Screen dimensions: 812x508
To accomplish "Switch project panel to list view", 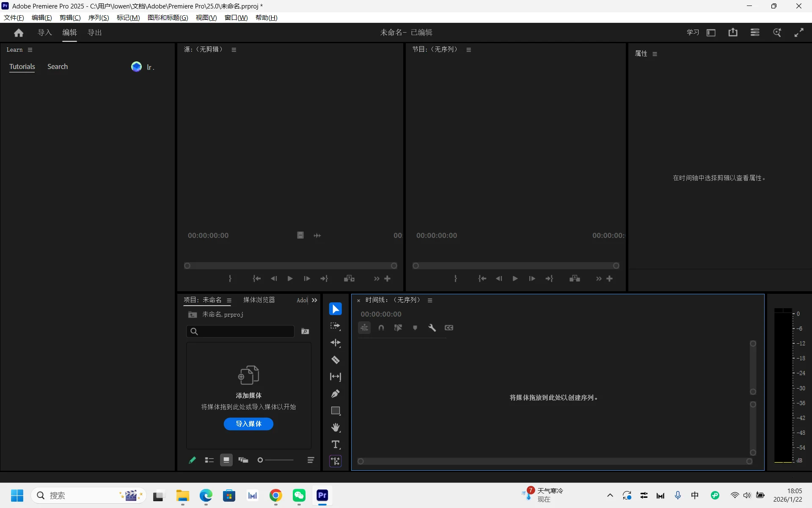I will click(x=209, y=460).
